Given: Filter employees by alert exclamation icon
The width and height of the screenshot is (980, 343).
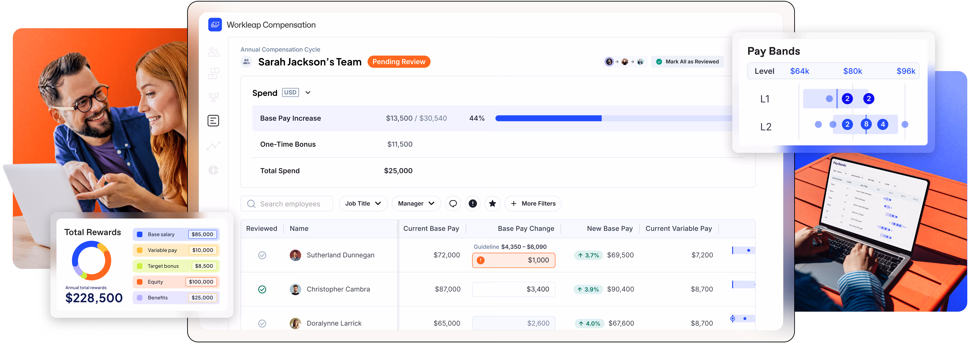Looking at the screenshot, I should (x=473, y=204).
